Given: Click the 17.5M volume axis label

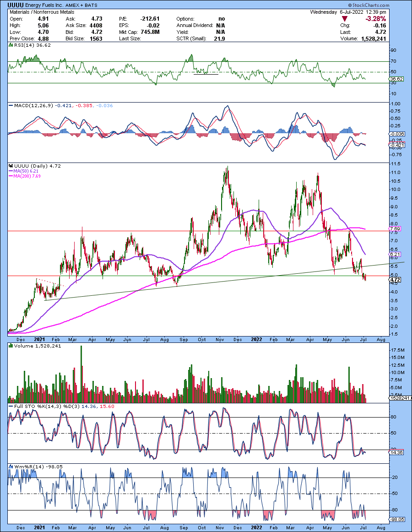Looking at the screenshot, I should coord(397,350).
